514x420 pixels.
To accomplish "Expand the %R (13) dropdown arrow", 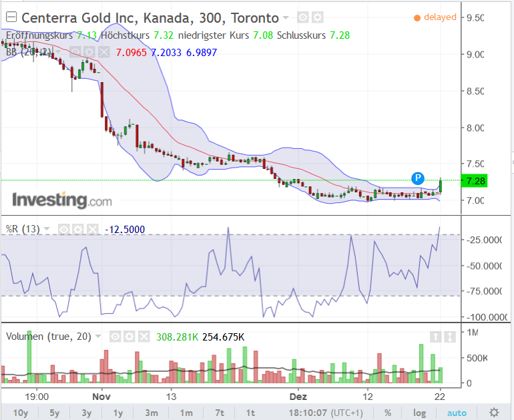I will pos(48,229).
